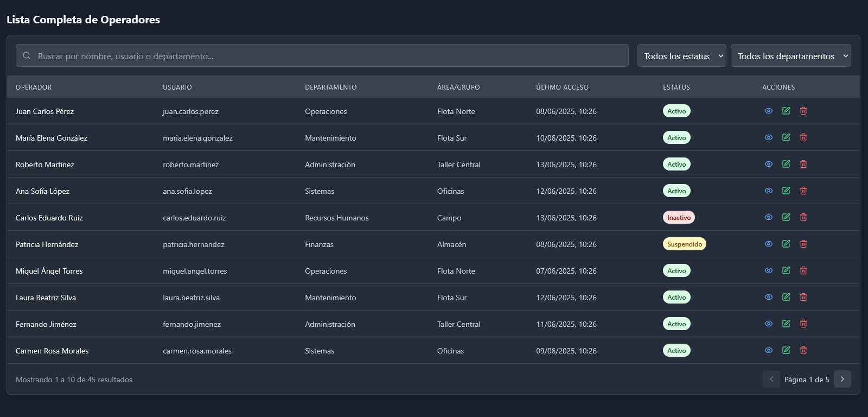This screenshot has width=868, height=417.
Task: View details of Patricia Hernández
Action: 769,244
